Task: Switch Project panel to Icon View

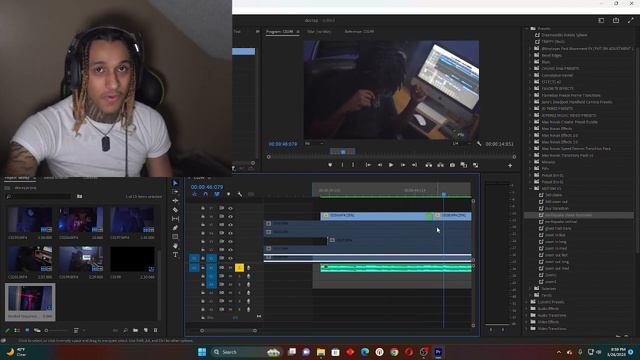Action: 27,330
